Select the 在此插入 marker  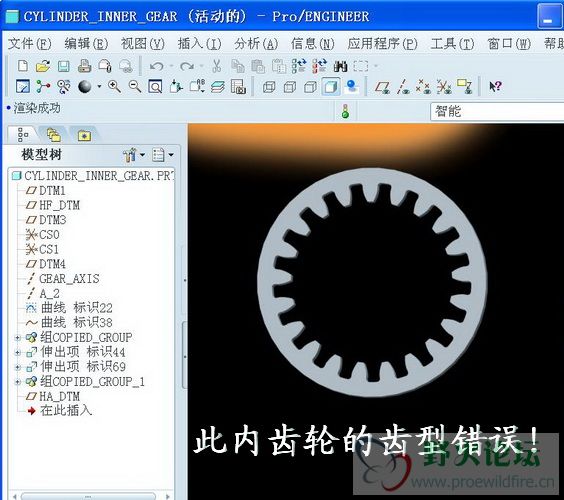(x=66, y=410)
